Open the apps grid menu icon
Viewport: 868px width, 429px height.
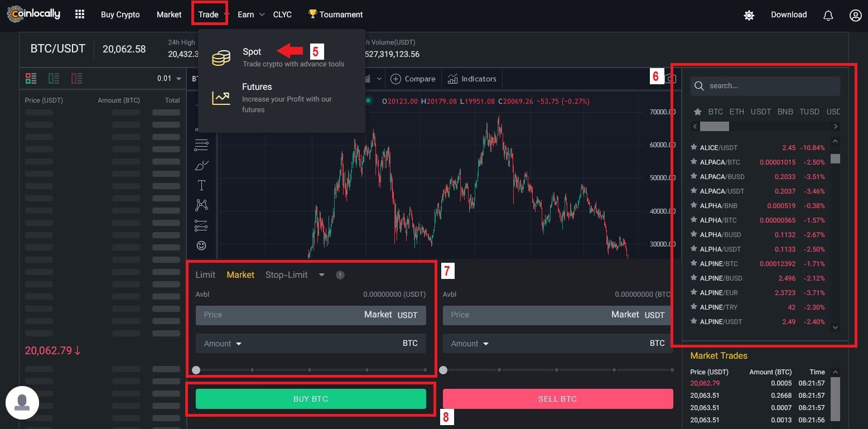(x=80, y=15)
